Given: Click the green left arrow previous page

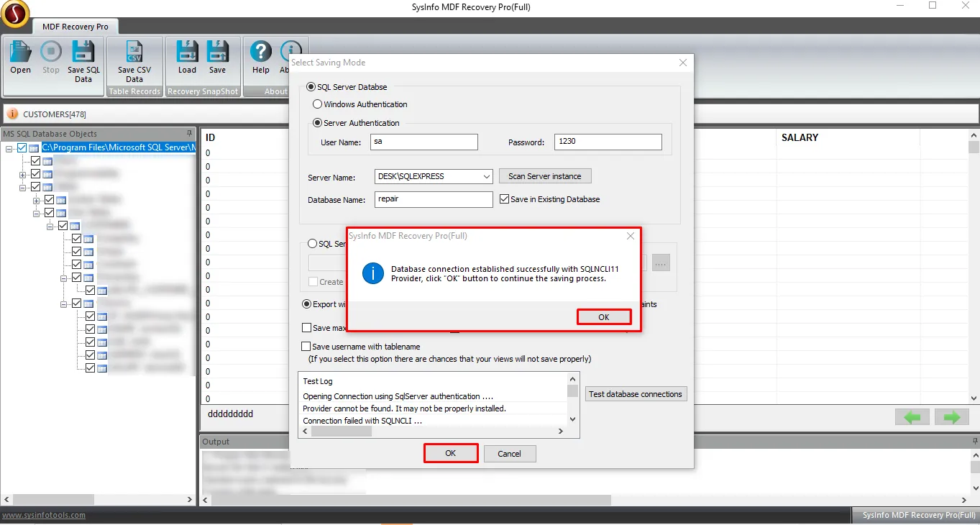Looking at the screenshot, I should click(x=912, y=417).
